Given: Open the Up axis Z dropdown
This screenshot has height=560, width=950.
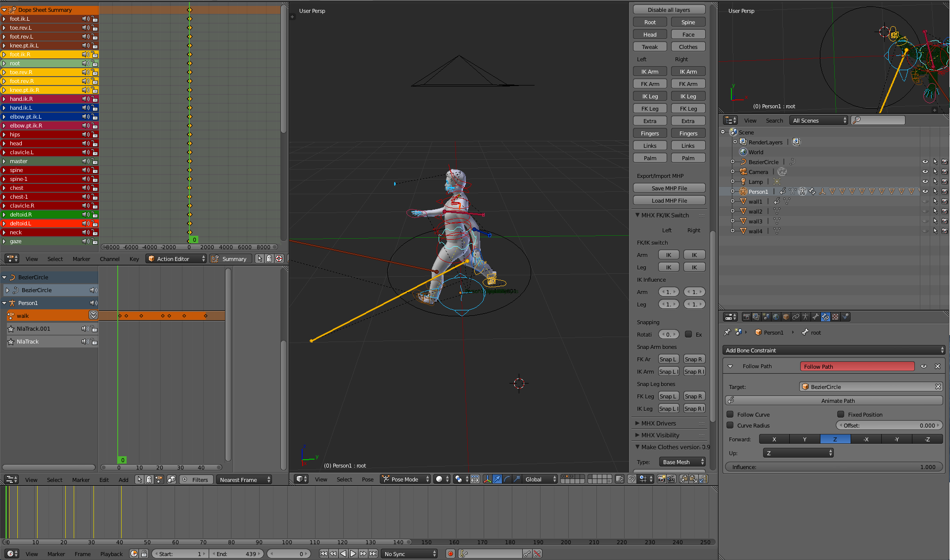Looking at the screenshot, I should (x=798, y=453).
